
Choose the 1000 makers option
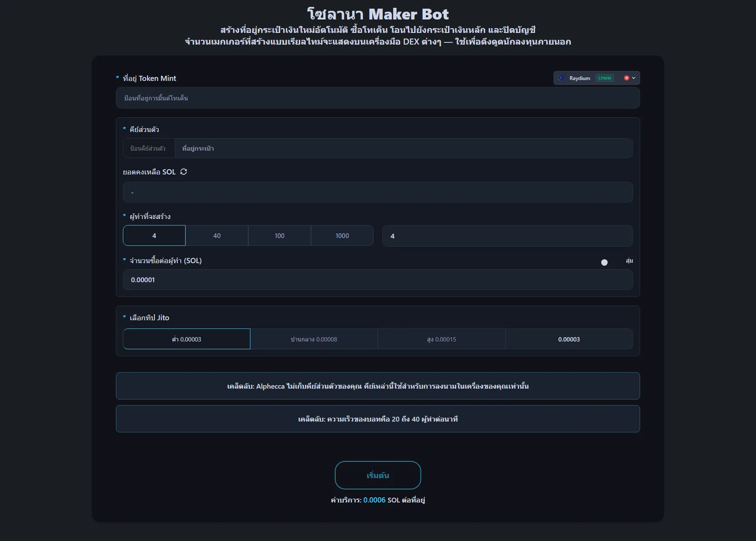[342, 235]
